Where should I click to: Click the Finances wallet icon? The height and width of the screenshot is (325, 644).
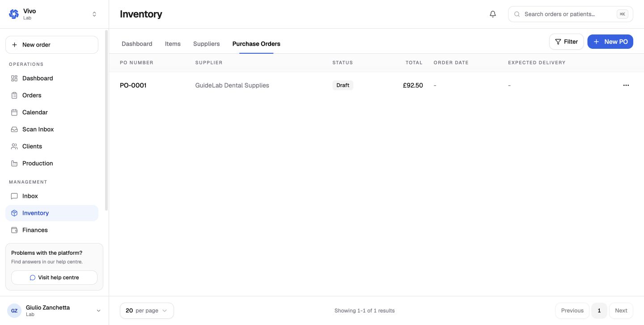[x=14, y=230]
